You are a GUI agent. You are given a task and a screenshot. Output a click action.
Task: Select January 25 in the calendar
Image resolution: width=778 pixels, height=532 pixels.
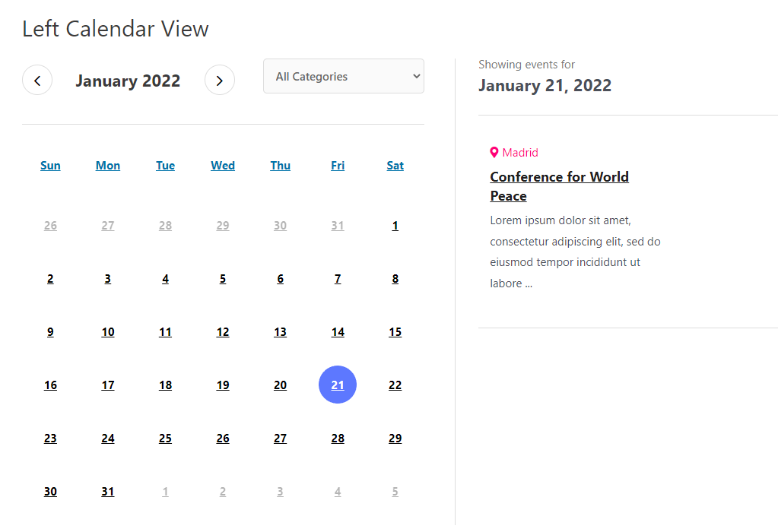point(166,439)
